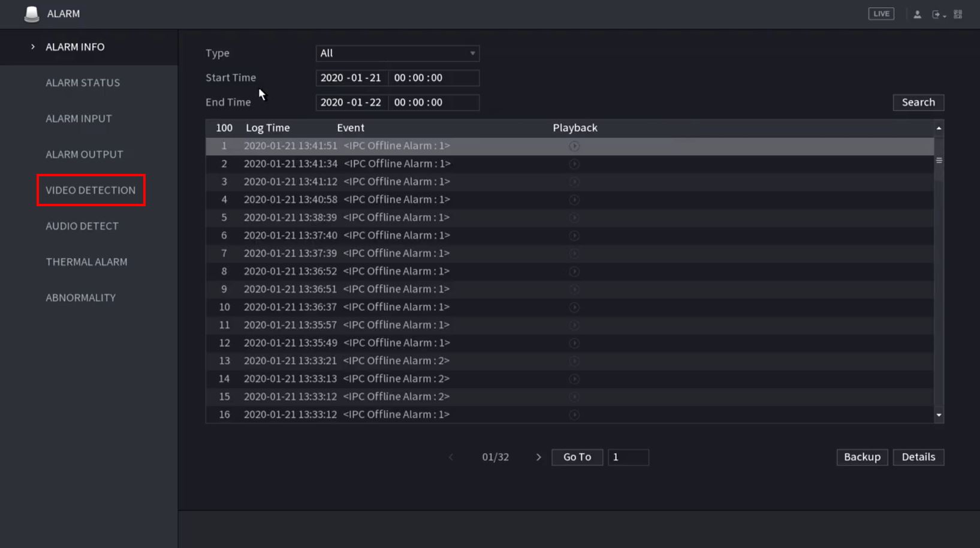Open the user account icon
The image size is (980, 548).
pos(917,14)
